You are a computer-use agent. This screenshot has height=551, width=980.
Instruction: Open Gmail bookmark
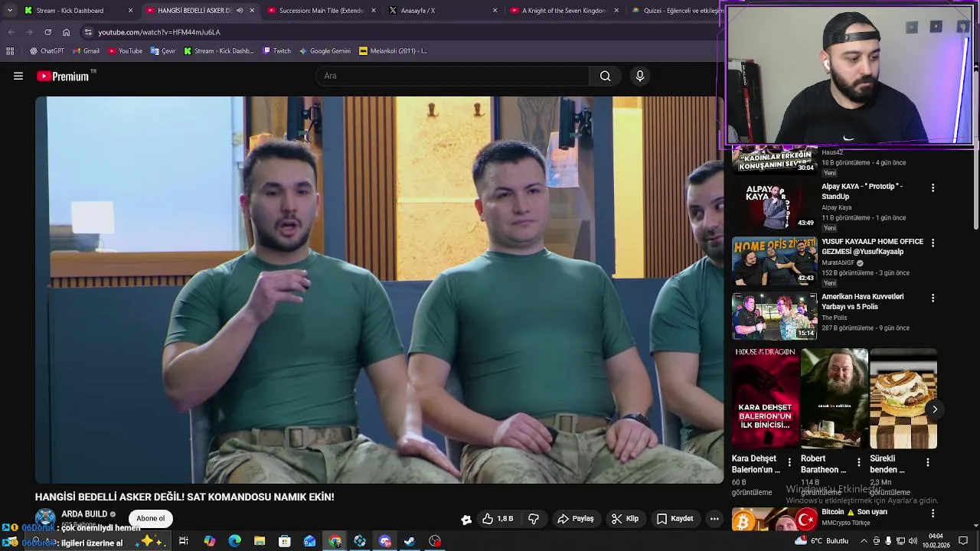click(x=86, y=51)
